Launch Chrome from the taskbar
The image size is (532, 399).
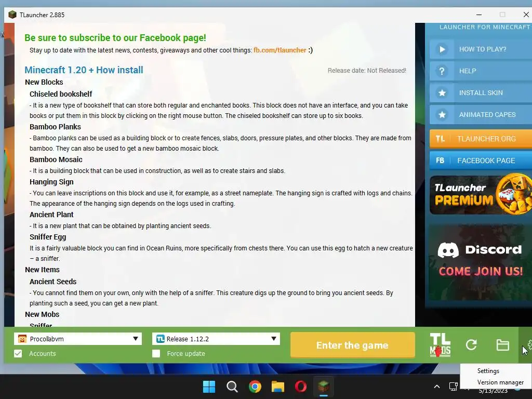(x=255, y=387)
